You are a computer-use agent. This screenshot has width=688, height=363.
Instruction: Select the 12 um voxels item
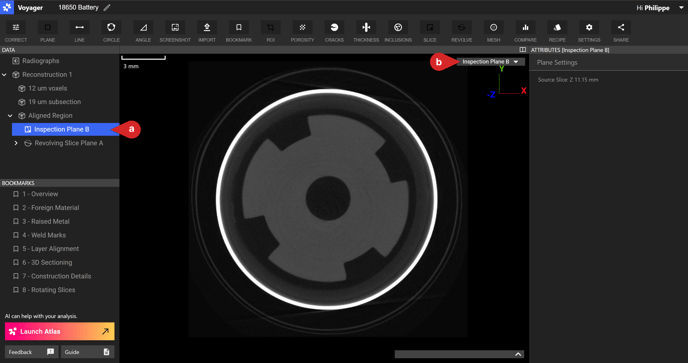point(47,88)
